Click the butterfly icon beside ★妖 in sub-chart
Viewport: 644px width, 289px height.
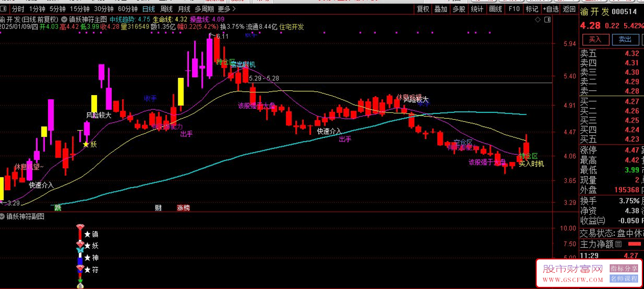pyautogui.click(x=80, y=250)
